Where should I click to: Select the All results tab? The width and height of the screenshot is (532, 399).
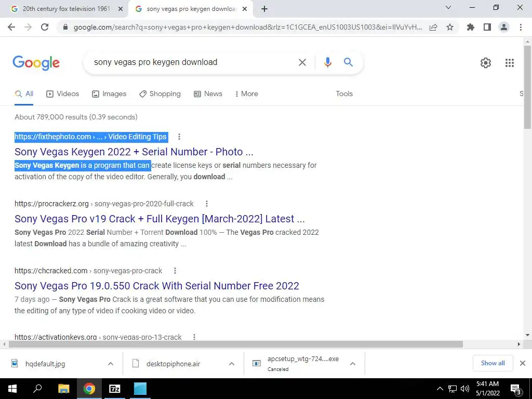click(24, 94)
